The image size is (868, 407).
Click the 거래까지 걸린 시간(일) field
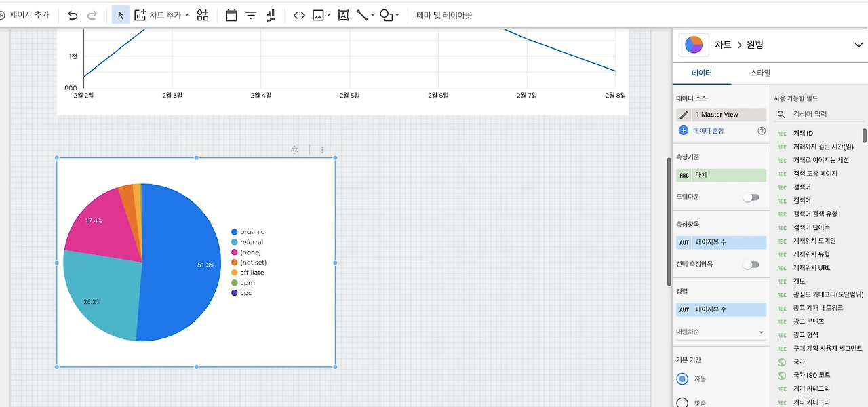click(823, 147)
